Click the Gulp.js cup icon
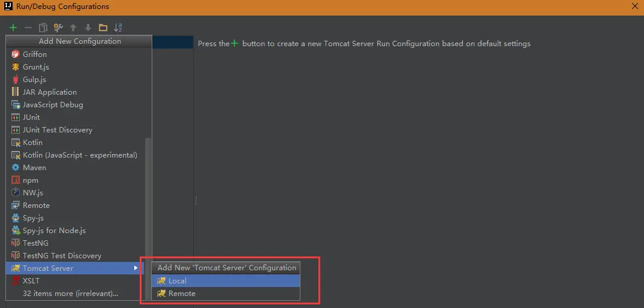 tap(16, 80)
